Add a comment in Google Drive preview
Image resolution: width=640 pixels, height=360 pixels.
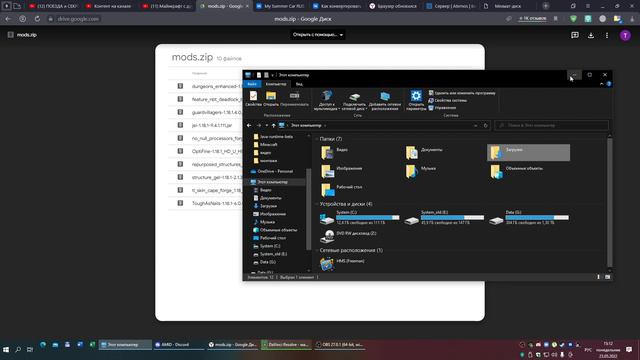coord(575,36)
